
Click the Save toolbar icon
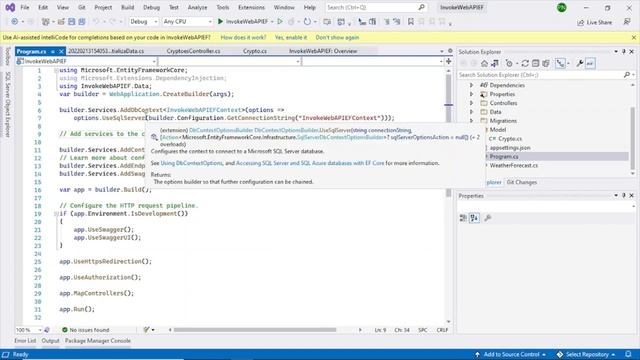(71, 22)
